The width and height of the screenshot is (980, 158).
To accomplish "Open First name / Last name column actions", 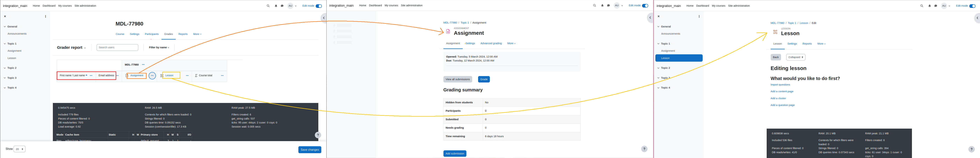I will point(91,76).
